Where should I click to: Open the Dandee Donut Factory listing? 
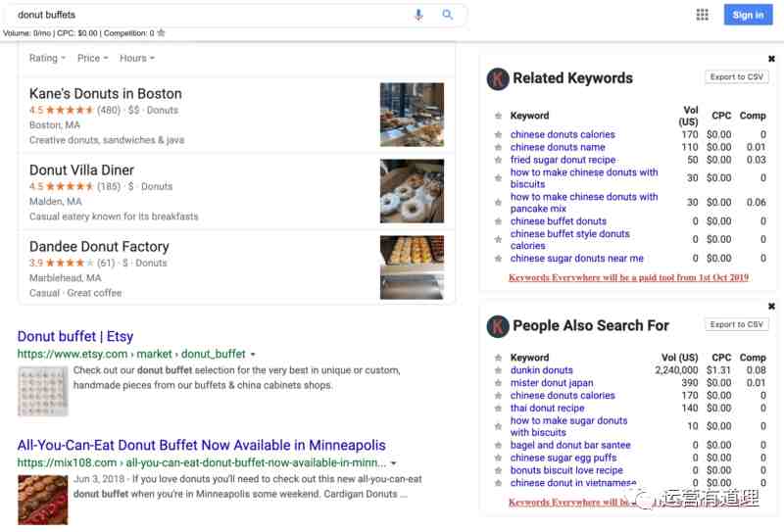tap(99, 247)
